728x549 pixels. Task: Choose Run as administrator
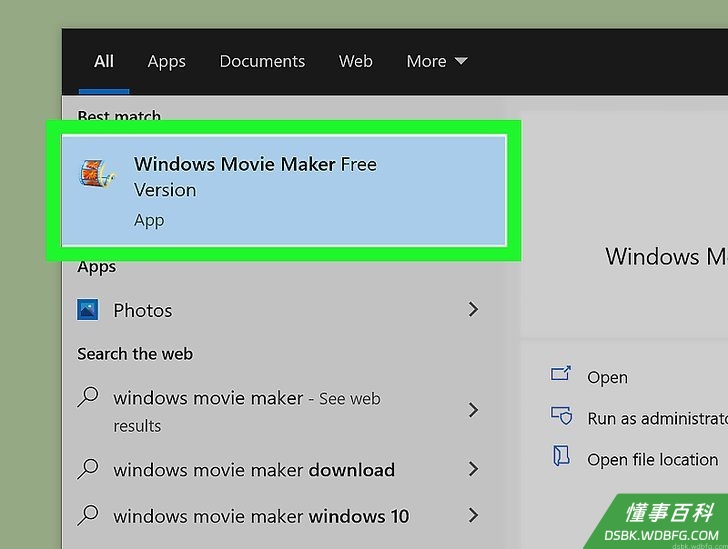pyautogui.click(x=657, y=418)
